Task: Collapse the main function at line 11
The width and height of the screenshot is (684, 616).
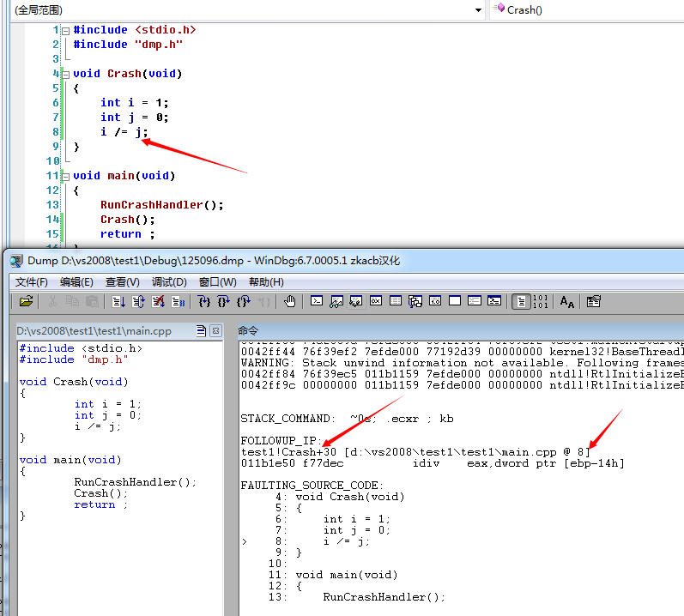Action: coord(65,177)
